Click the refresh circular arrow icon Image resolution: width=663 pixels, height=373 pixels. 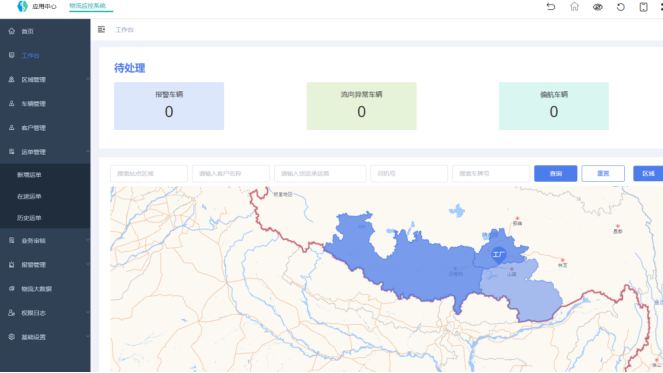(x=620, y=7)
